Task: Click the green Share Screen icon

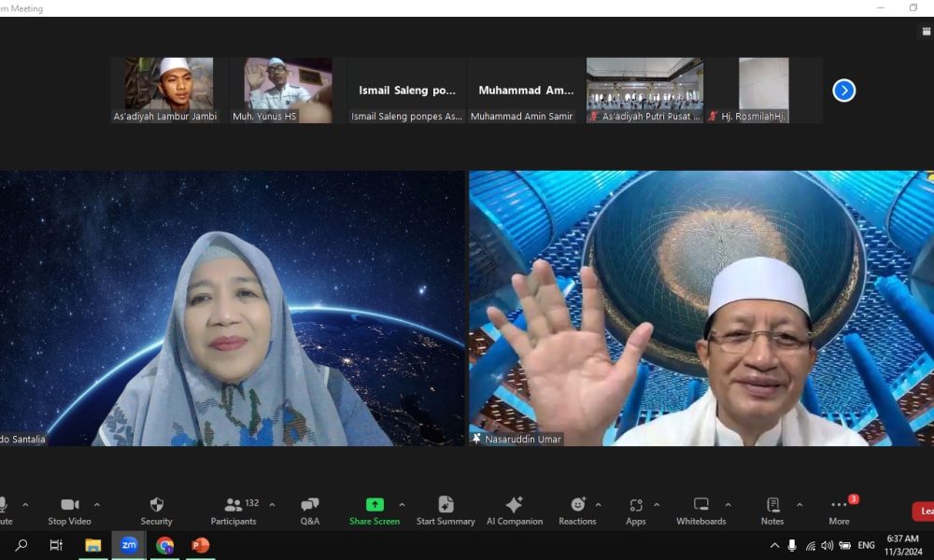Action: (375, 504)
